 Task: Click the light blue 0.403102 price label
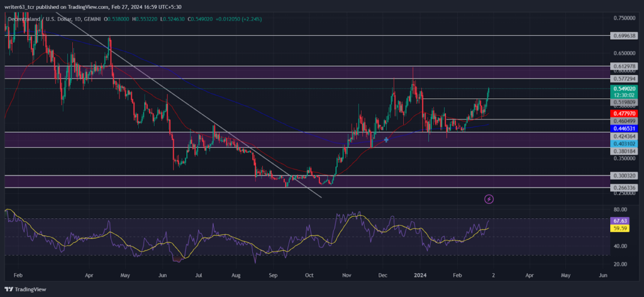tap(625, 143)
